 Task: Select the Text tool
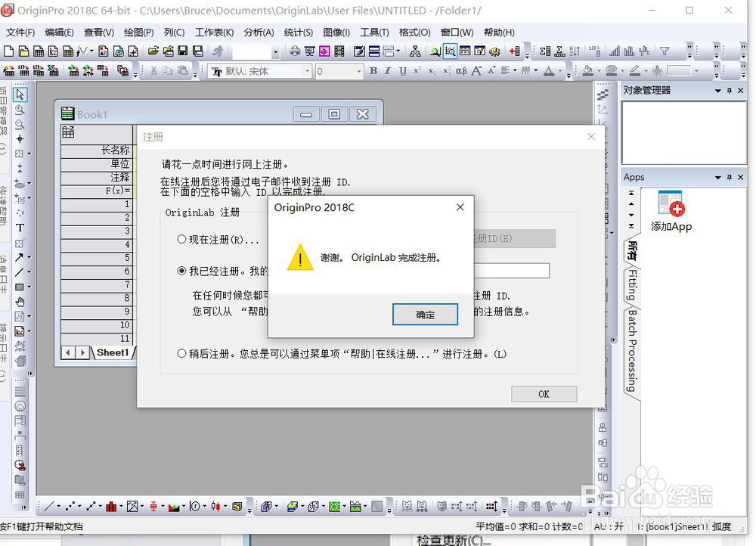tap(20, 228)
